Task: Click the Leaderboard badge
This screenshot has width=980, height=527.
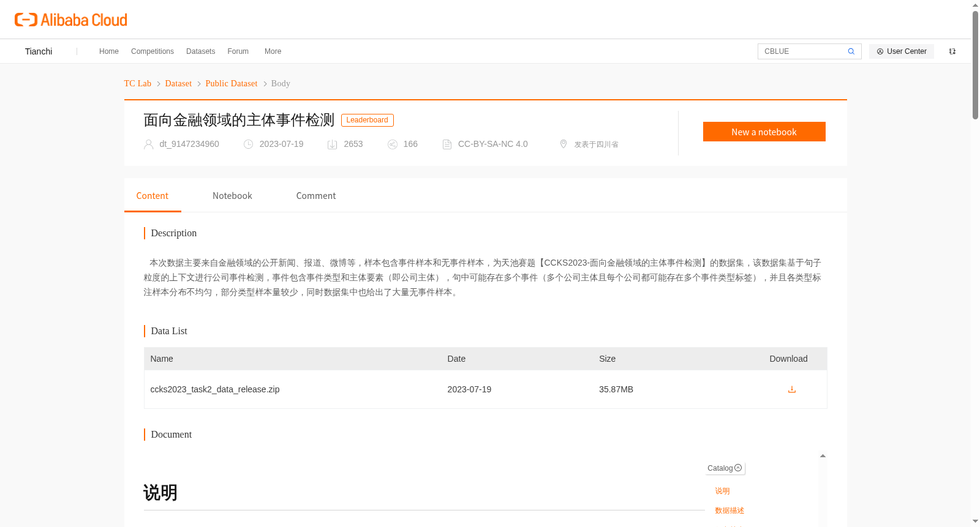Action: pos(367,120)
